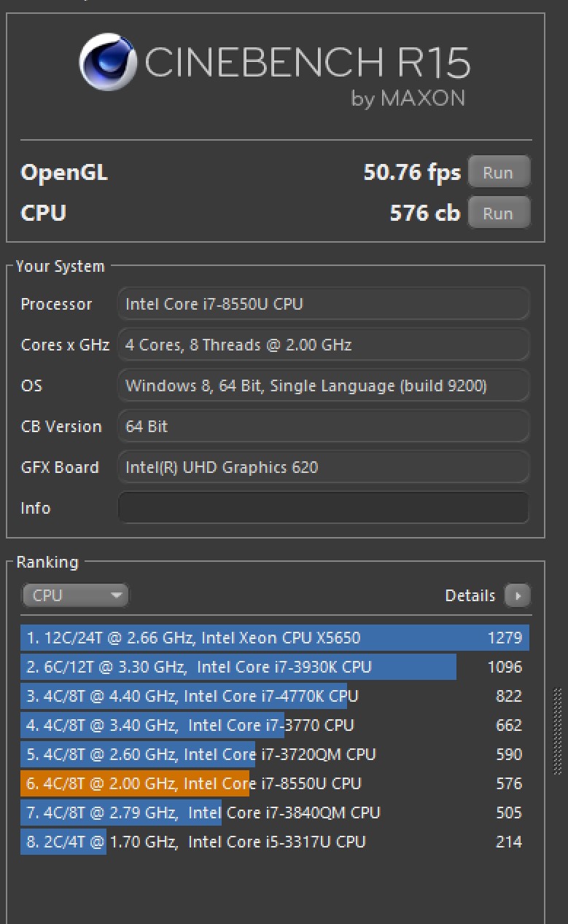Select highlighted ranking row i7-8550U CPU
The height and width of the screenshot is (924, 568).
(x=275, y=783)
